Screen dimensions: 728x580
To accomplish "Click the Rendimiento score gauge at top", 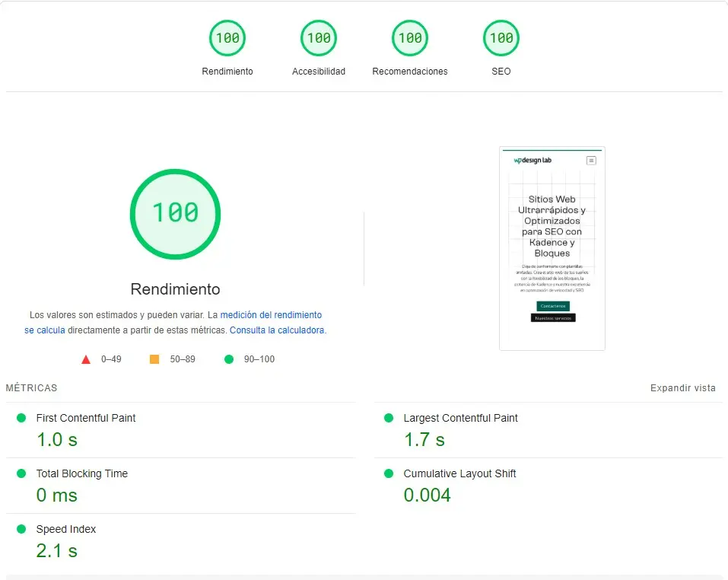I will (227, 38).
